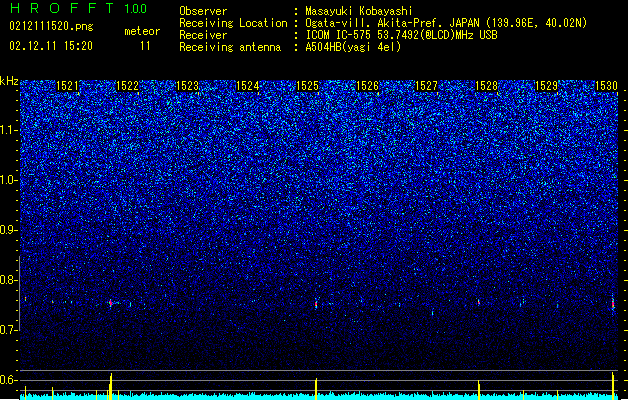Image resolution: width=629 pixels, height=400 pixels.
Task: Click the yellow power peak under 1528
Action: click(x=479, y=390)
